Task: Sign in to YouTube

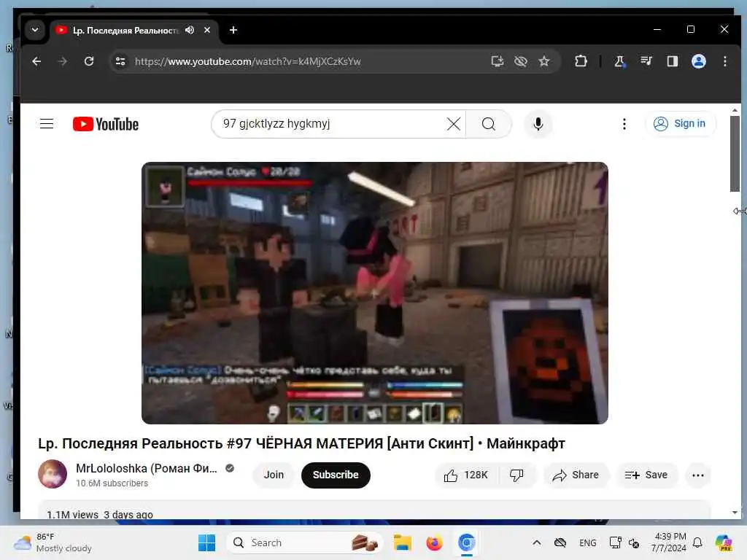Action: [x=680, y=124]
